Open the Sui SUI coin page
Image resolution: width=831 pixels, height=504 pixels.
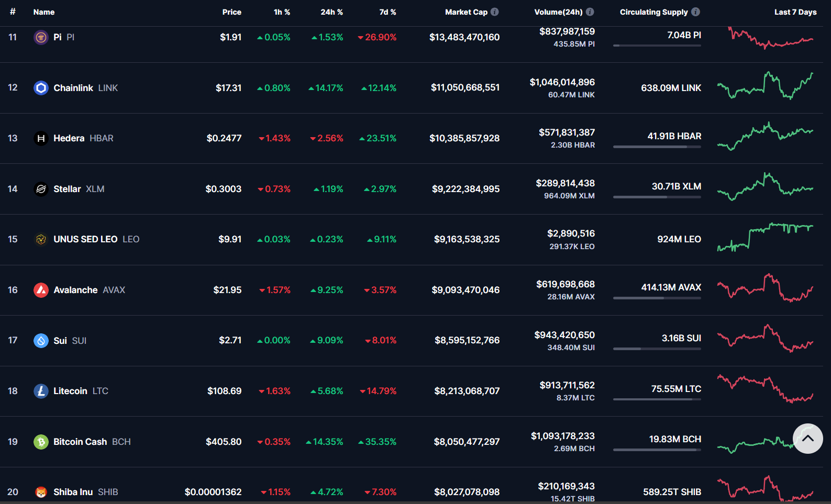70,341
